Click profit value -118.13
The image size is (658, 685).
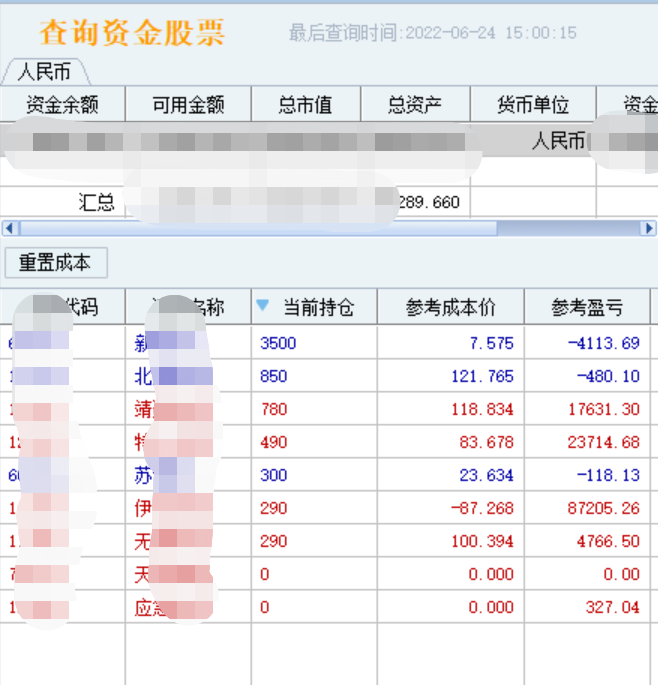pyautogui.click(x=608, y=475)
